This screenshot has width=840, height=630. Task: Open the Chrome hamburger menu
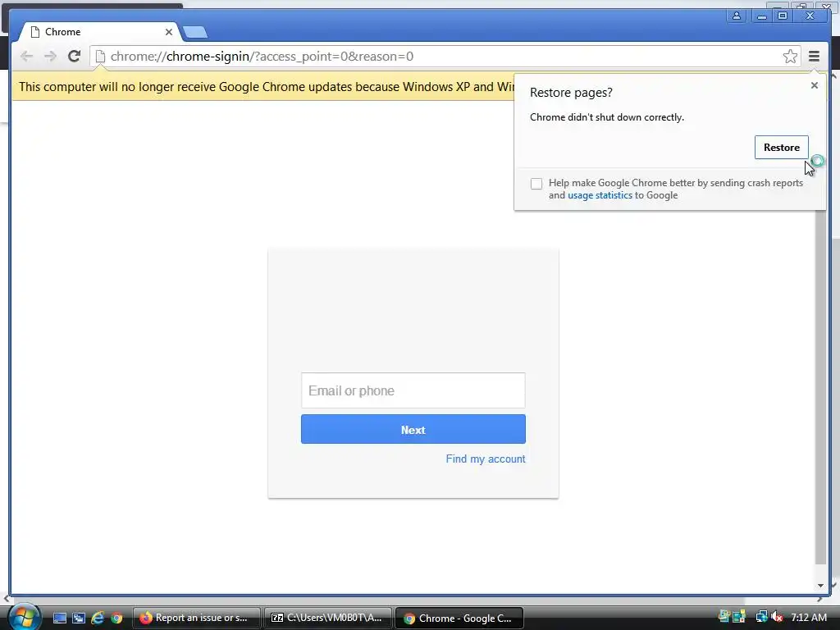814,57
